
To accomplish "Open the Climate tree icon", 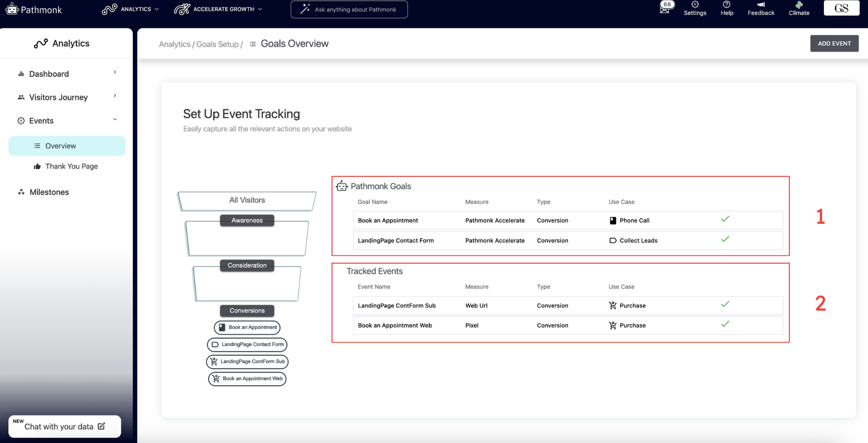I will pyautogui.click(x=799, y=5).
